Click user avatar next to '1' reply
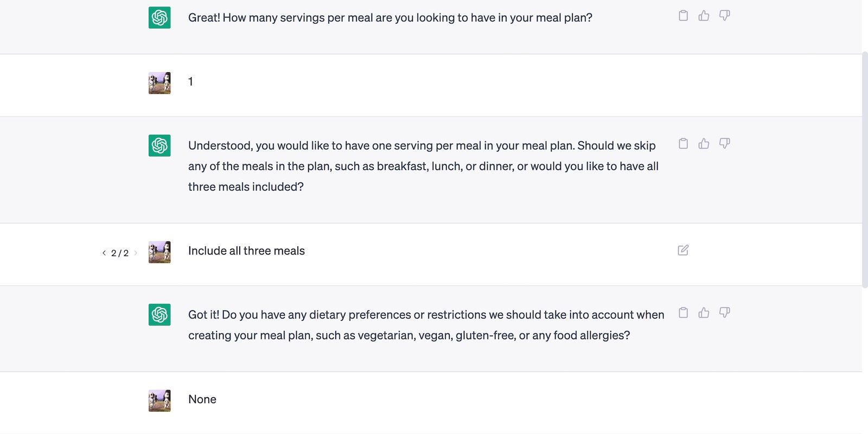The height and width of the screenshot is (434, 868). point(159,83)
